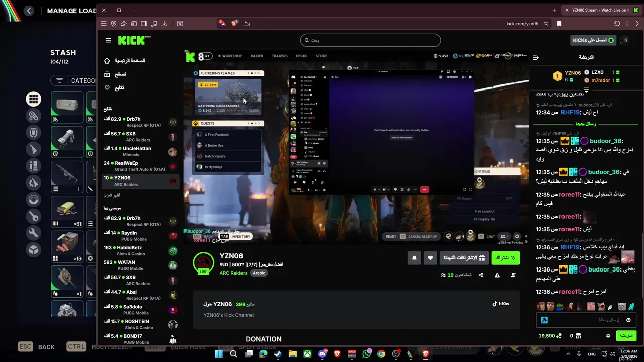Open Drb7h Respect RP channel in following list
The height and width of the screenshot is (362, 644).
[x=140, y=122]
